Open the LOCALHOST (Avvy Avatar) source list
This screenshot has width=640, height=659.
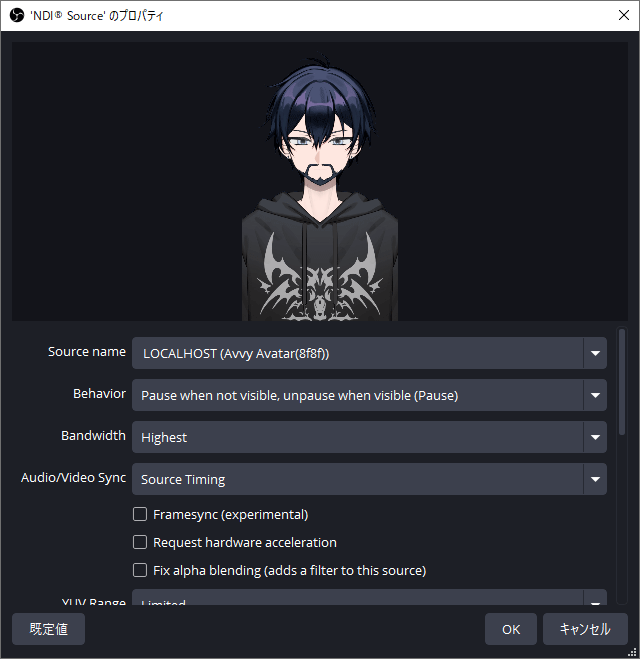pos(369,353)
